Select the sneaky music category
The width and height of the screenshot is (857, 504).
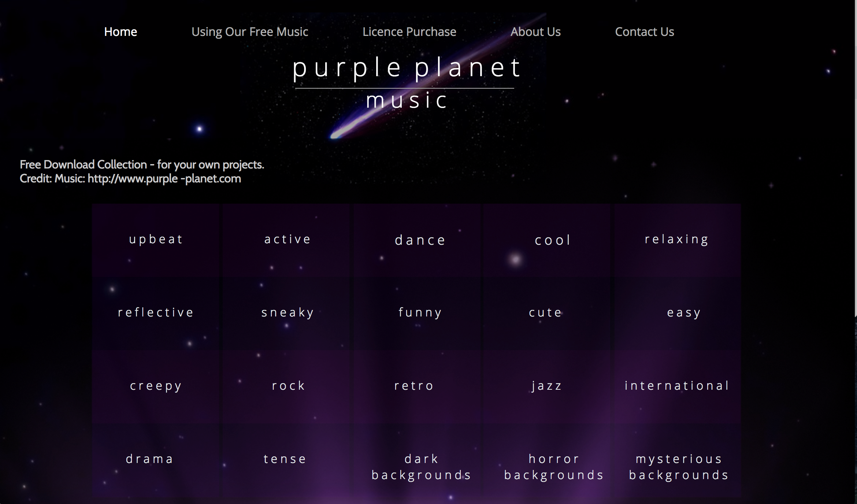(287, 312)
